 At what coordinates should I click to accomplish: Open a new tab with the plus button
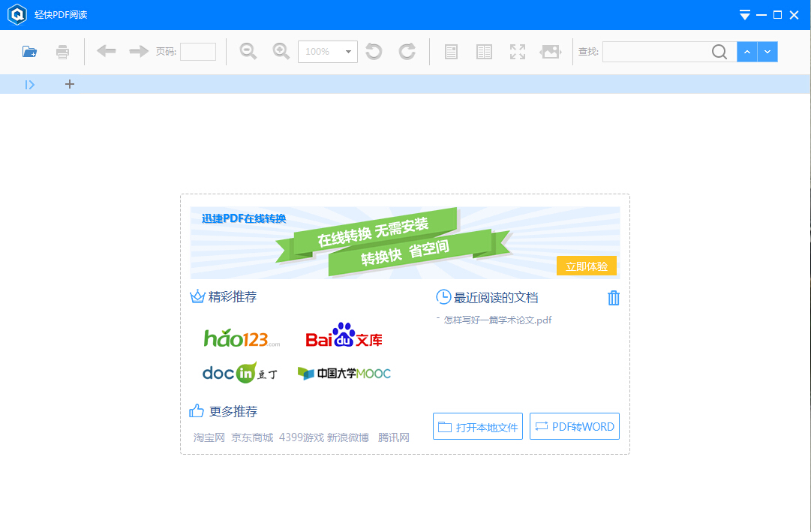pos(69,84)
